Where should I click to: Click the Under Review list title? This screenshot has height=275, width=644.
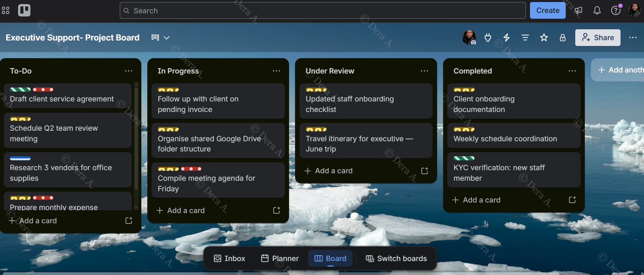330,71
